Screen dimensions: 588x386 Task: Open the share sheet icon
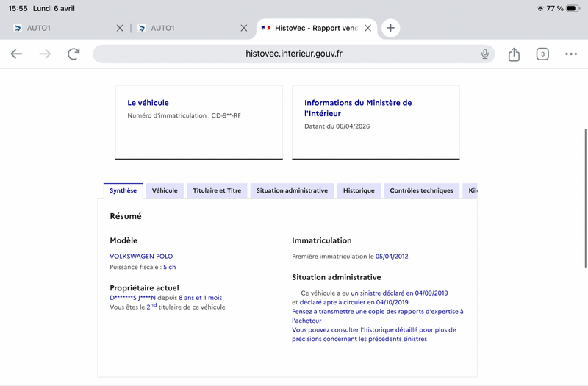click(x=514, y=54)
